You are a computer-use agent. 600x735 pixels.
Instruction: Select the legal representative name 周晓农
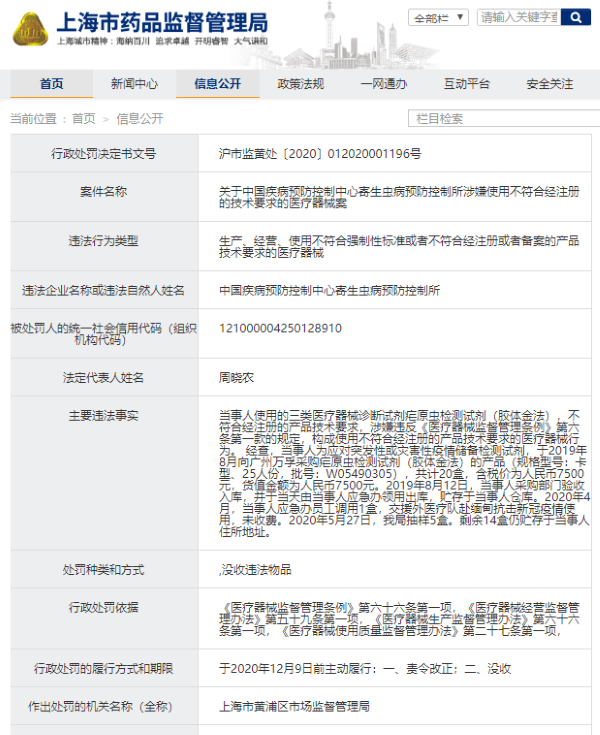click(x=236, y=378)
